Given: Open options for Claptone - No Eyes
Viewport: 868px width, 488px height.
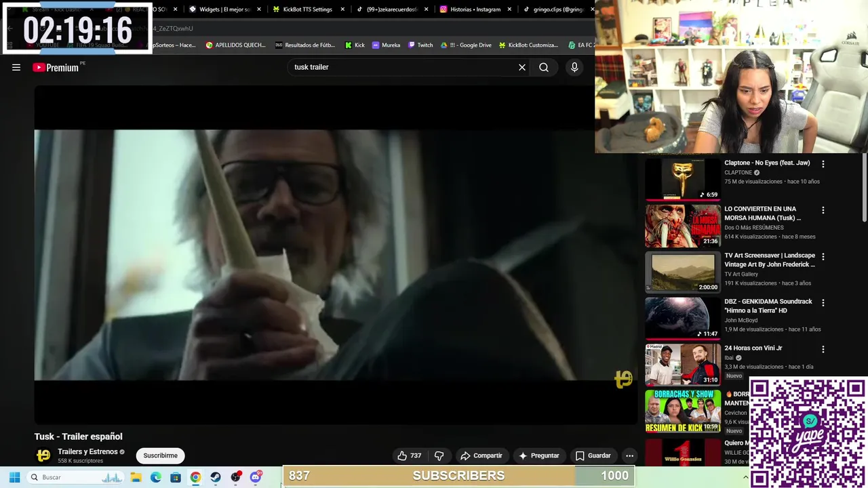Looking at the screenshot, I should click(823, 164).
